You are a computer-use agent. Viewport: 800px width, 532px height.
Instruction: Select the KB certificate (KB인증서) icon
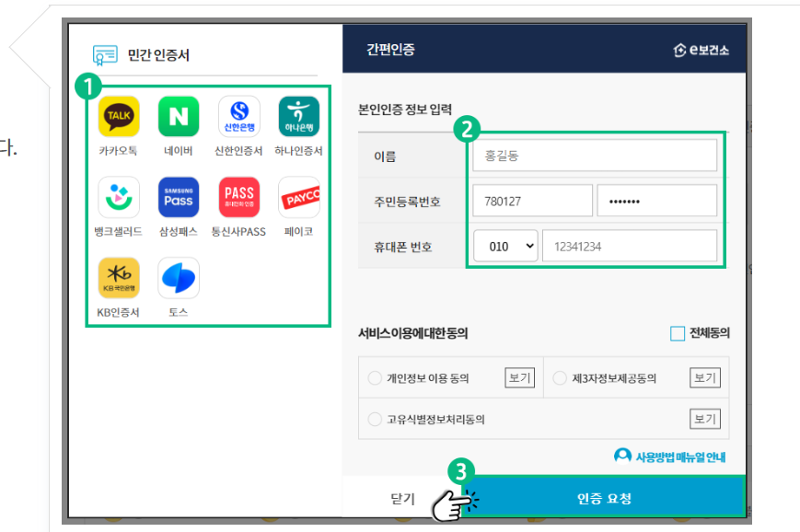click(x=119, y=277)
